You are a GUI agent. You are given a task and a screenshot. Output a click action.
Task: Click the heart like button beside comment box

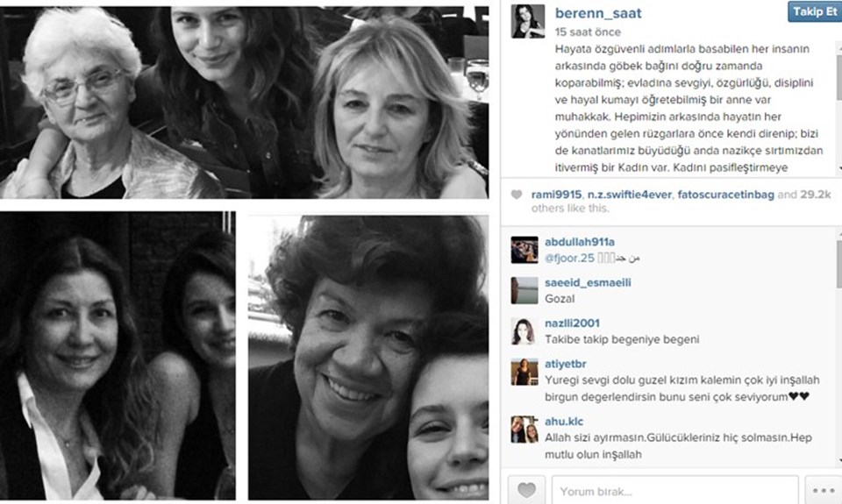coord(526,489)
